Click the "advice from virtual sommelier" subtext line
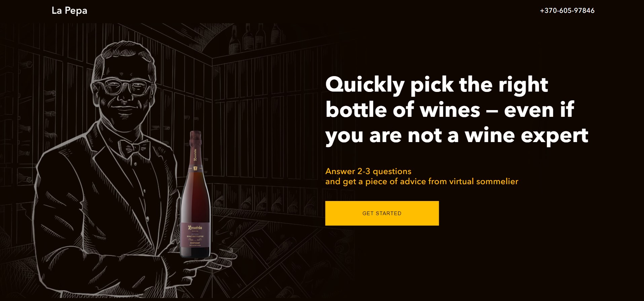 pos(422,181)
